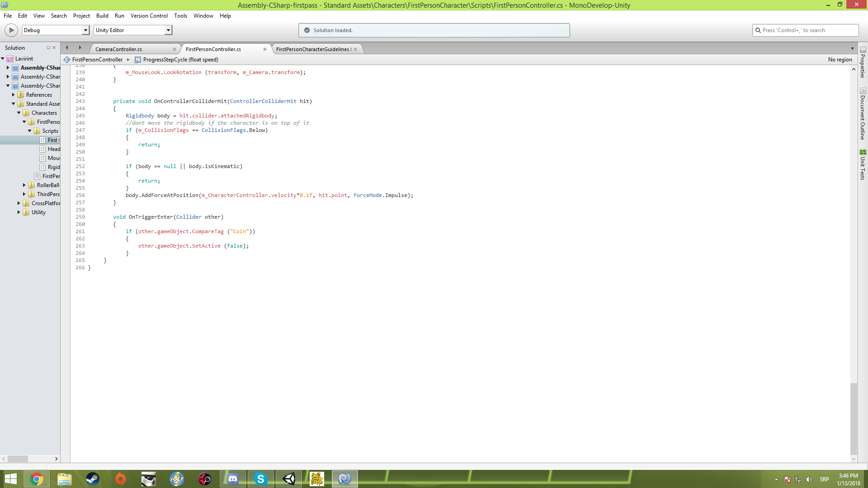This screenshot has height=488, width=868.
Task: Click the No region selector
Action: click(840, 60)
